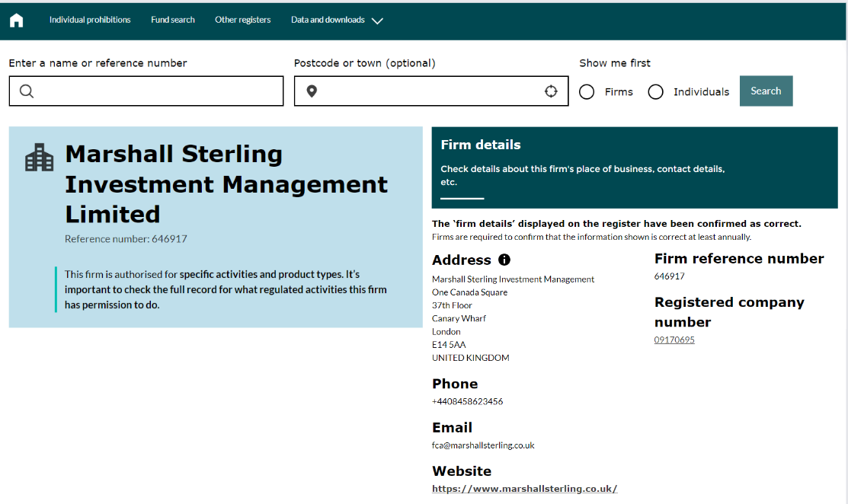
Task: Focus the name or reference number field
Action: (x=146, y=91)
